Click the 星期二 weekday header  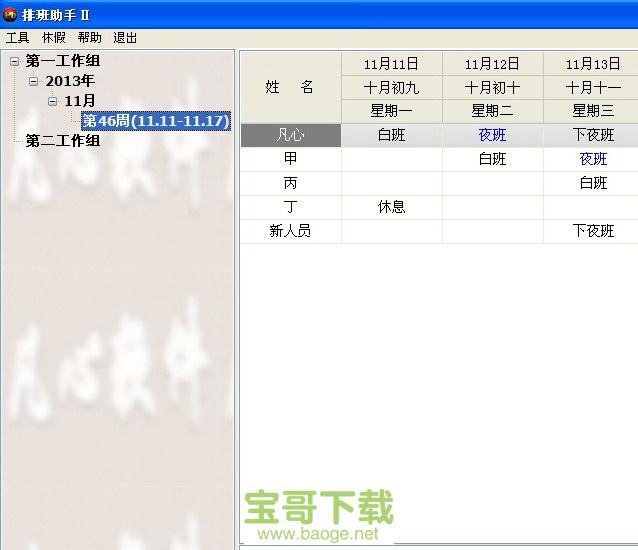click(x=492, y=111)
